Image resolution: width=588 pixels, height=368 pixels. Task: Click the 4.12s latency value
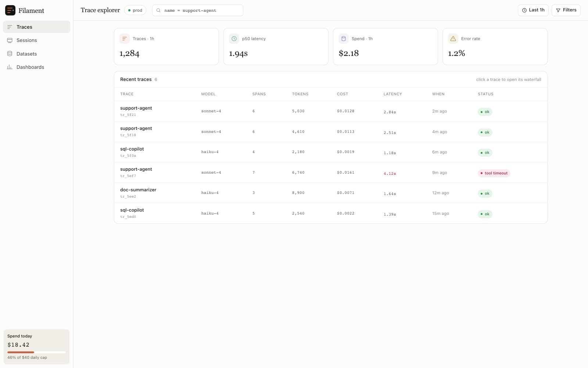390,173
